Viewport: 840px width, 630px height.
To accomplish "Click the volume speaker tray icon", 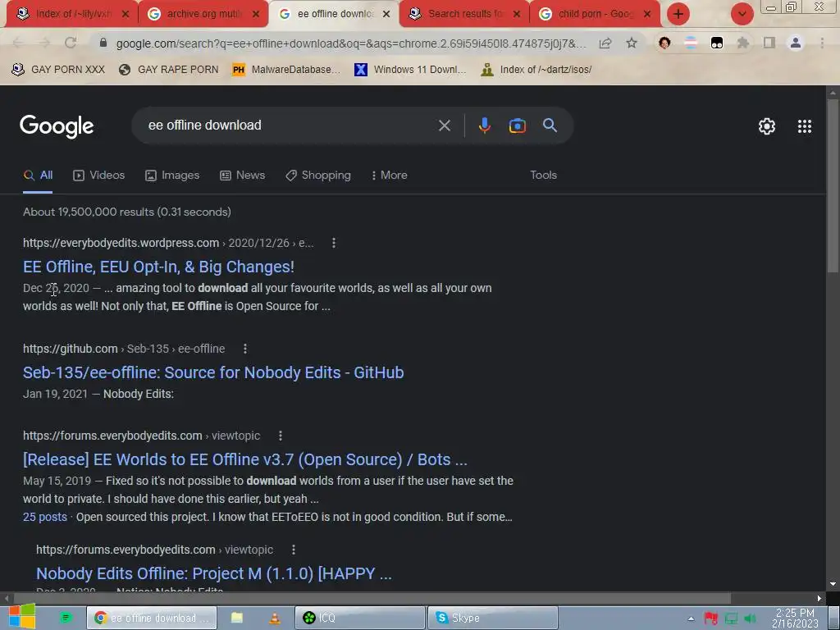I will (x=750, y=619).
